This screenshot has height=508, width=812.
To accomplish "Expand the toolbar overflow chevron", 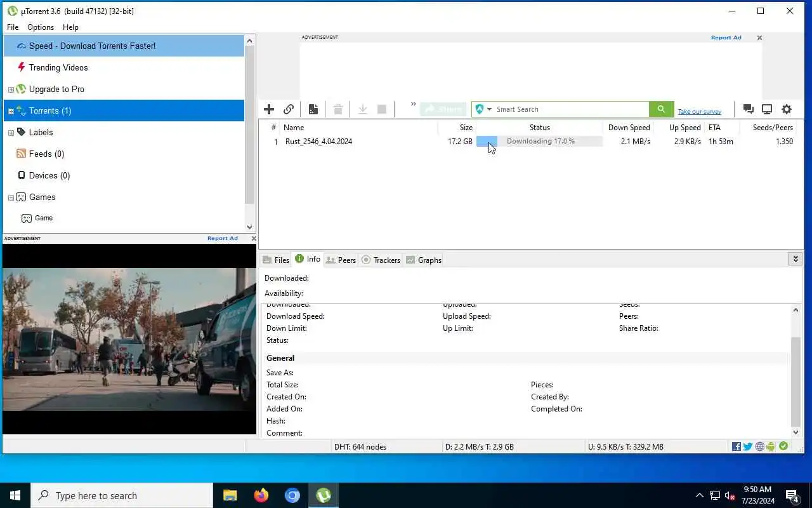I will pos(414,104).
